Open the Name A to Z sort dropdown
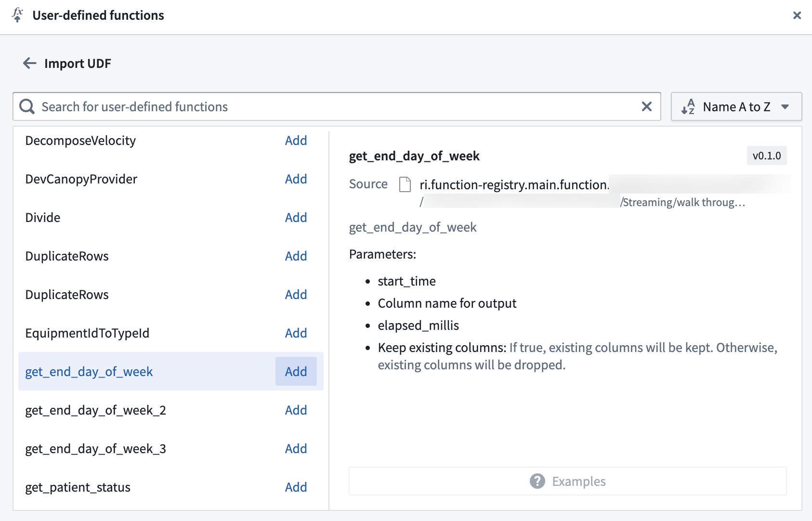Screen dimensions: 812x521 click(x=736, y=106)
